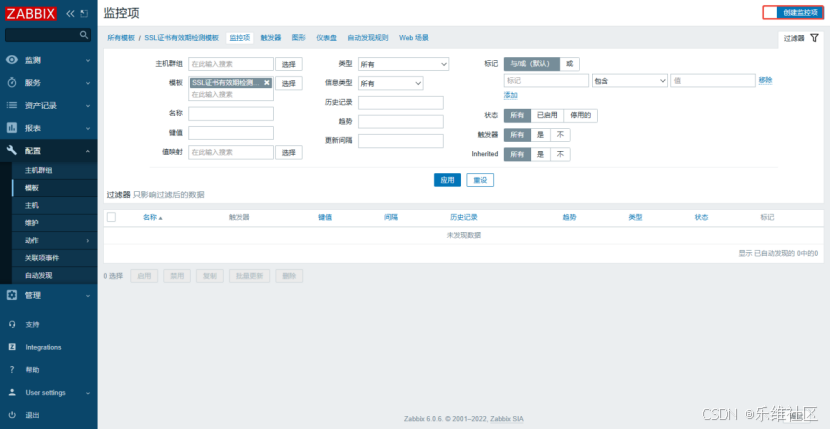Click the eye icon for 监测
Viewport: 830px width, 430px height.
point(12,60)
